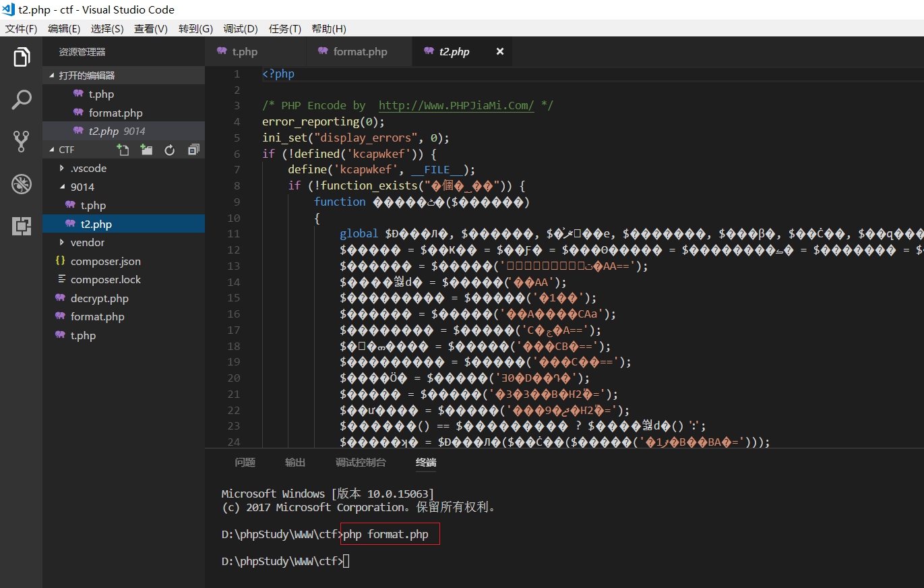
Task: Close the t2.php editor tab
Action: pos(500,51)
